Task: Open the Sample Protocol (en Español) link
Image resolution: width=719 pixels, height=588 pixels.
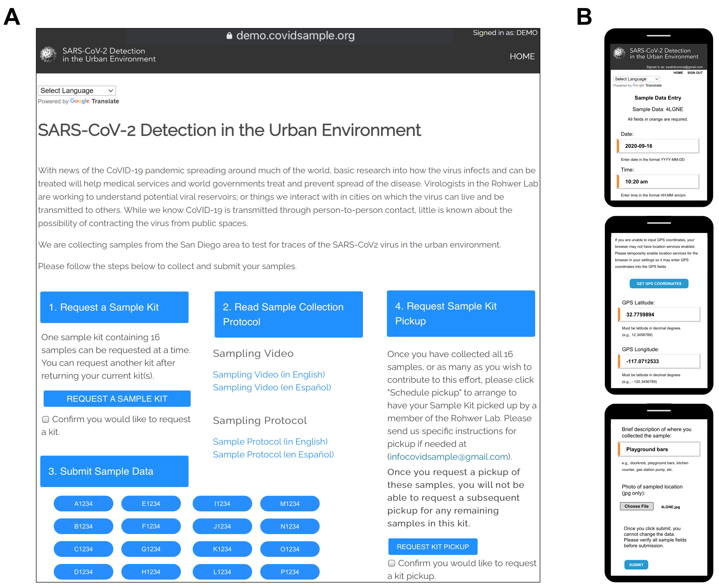Action: [x=273, y=455]
